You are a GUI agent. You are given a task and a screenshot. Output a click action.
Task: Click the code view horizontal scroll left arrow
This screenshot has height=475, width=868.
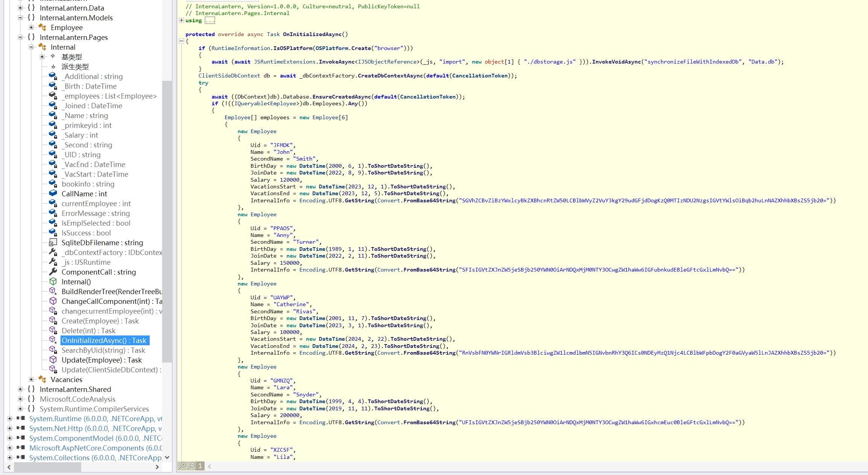coord(209,466)
